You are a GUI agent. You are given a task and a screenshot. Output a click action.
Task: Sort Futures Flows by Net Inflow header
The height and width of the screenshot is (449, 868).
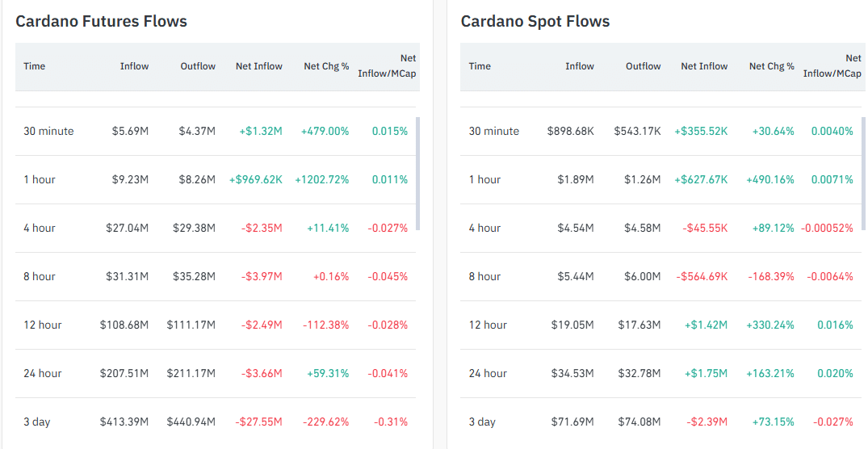258,66
